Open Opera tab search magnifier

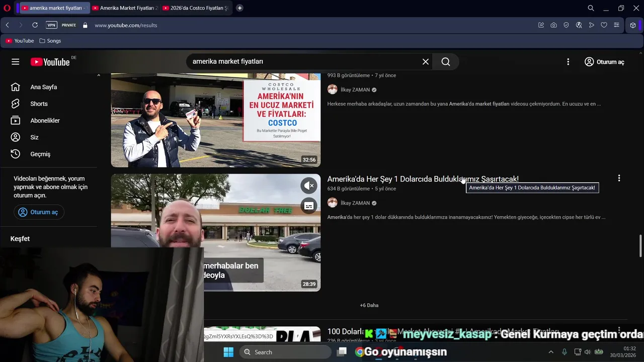591,8
